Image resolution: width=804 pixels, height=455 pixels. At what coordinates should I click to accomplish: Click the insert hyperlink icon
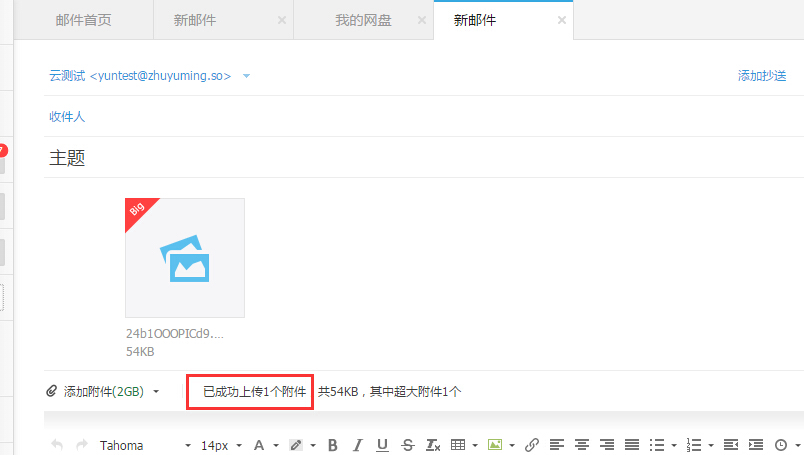pyautogui.click(x=533, y=445)
